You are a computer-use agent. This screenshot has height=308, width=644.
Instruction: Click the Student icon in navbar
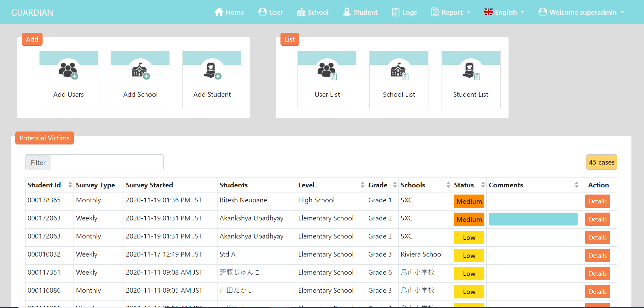pyautogui.click(x=347, y=12)
